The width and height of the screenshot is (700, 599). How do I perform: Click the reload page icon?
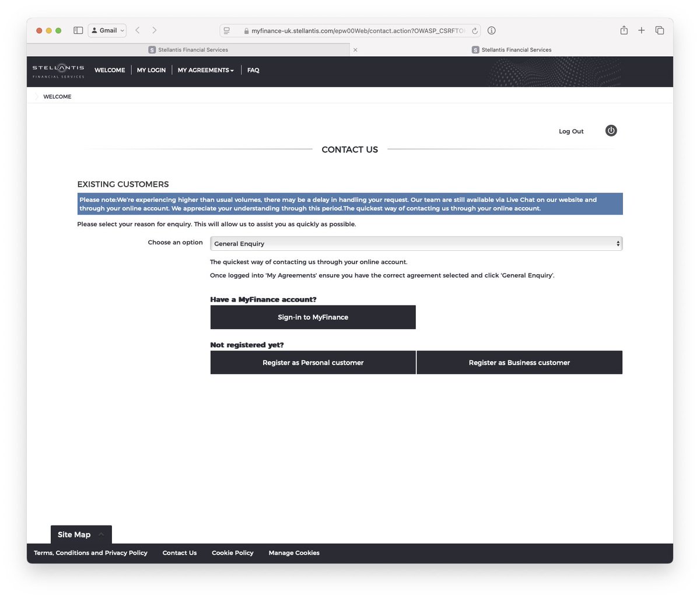(x=475, y=31)
